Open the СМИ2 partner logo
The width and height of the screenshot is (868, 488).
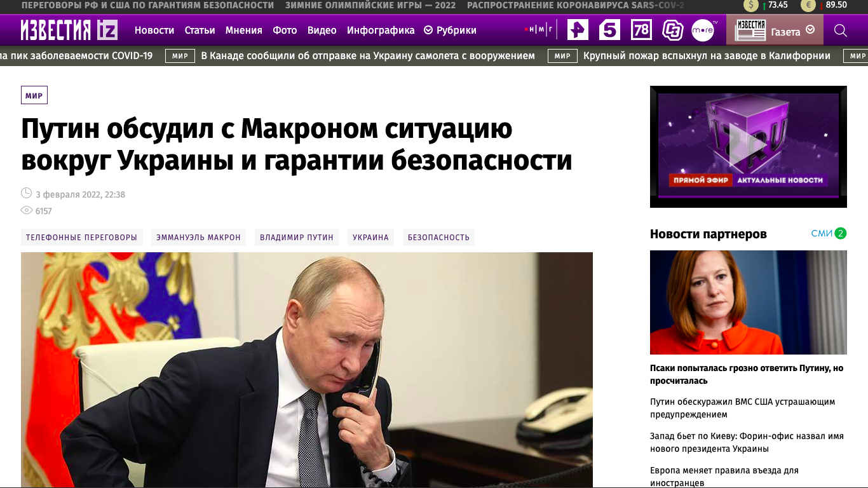(829, 233)
